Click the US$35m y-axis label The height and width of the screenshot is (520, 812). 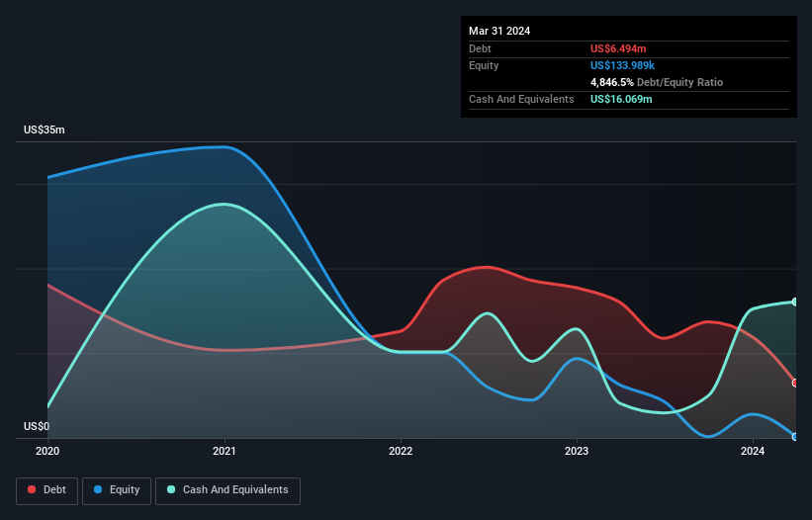pyautogui.click(x=45, y=130)
